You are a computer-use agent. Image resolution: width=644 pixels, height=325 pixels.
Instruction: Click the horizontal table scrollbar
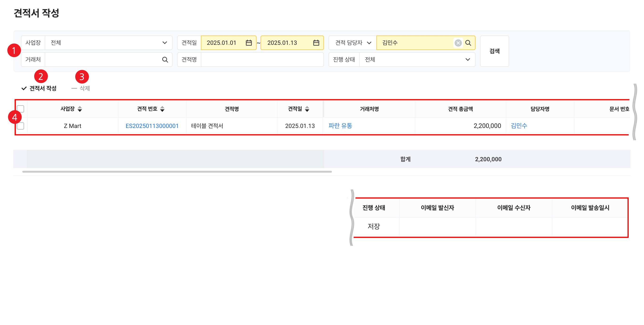click(177, 172)
